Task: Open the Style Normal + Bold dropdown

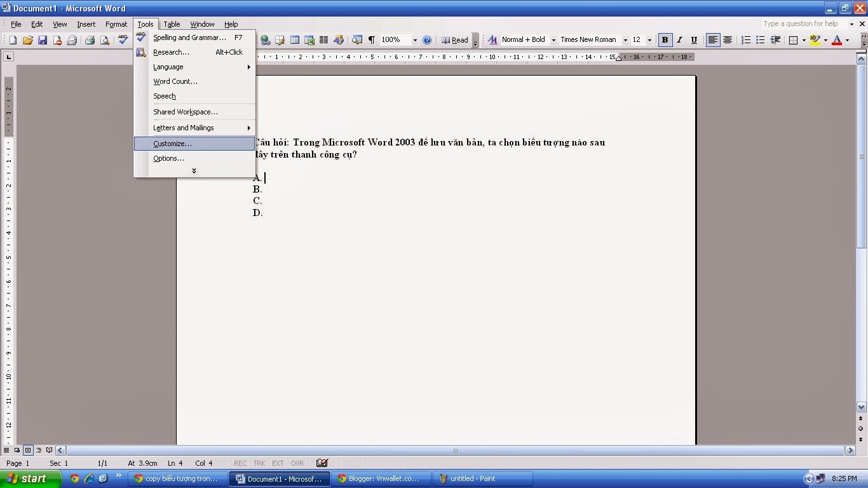Action: click(x=553, y=40)
